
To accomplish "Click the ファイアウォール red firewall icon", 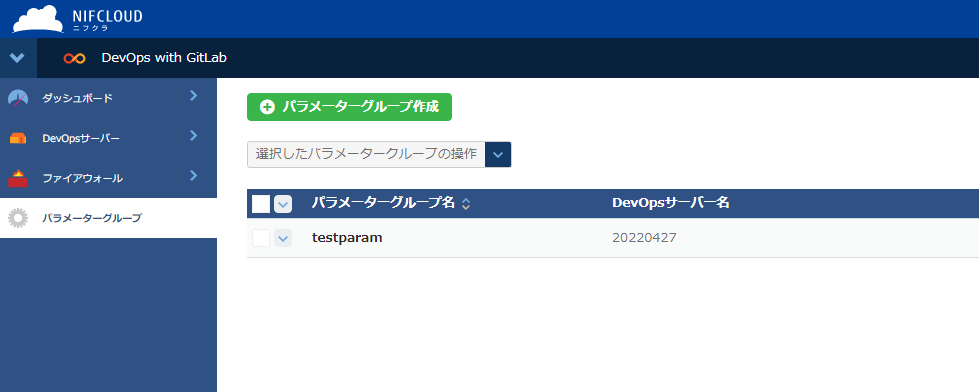I will (x=18, y=179).
